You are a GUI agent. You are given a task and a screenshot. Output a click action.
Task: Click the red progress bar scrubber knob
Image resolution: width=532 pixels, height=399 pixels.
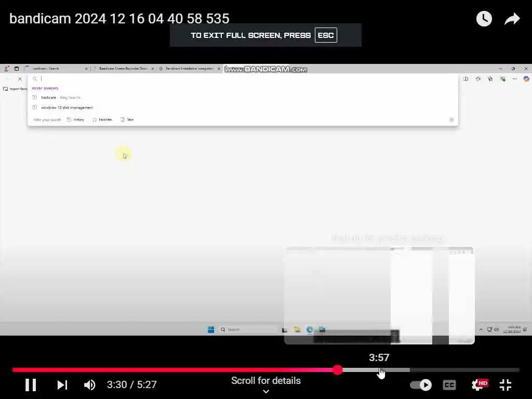pyautogui.click(x=337, y=370)
